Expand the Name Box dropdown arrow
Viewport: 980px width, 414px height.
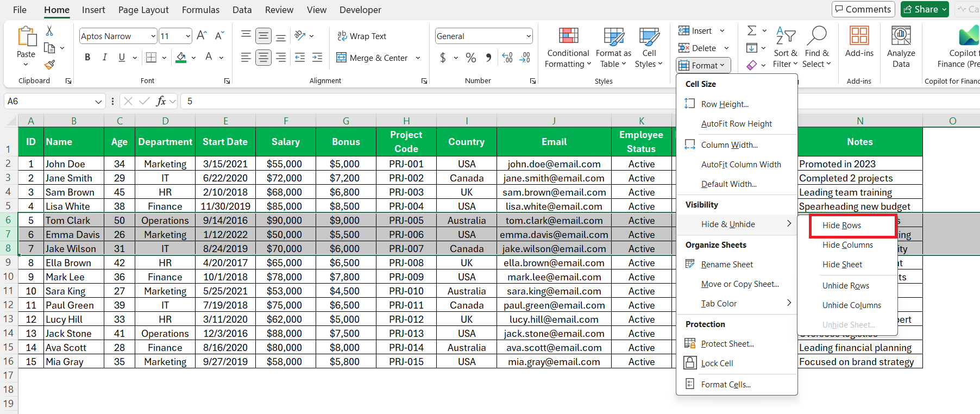[98, 102]
